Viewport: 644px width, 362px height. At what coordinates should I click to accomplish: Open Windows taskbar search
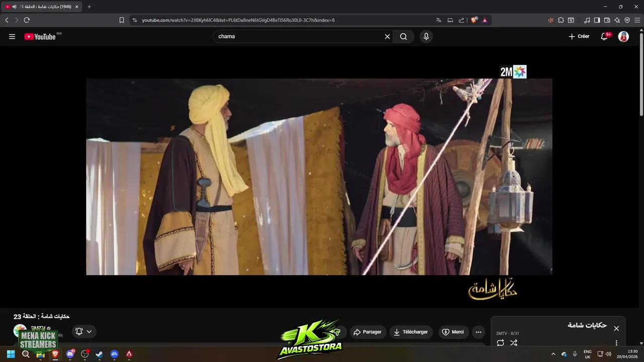coord(26,354)
